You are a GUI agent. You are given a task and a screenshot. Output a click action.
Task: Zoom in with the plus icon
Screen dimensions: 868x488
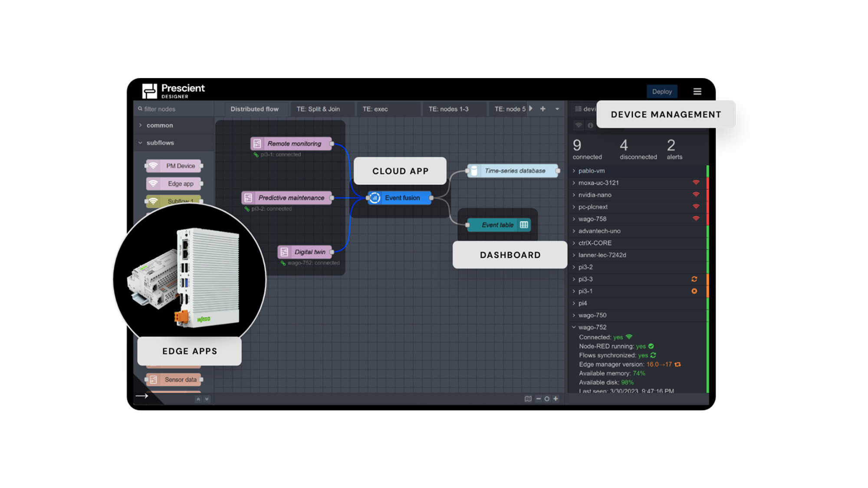[556, 399]
